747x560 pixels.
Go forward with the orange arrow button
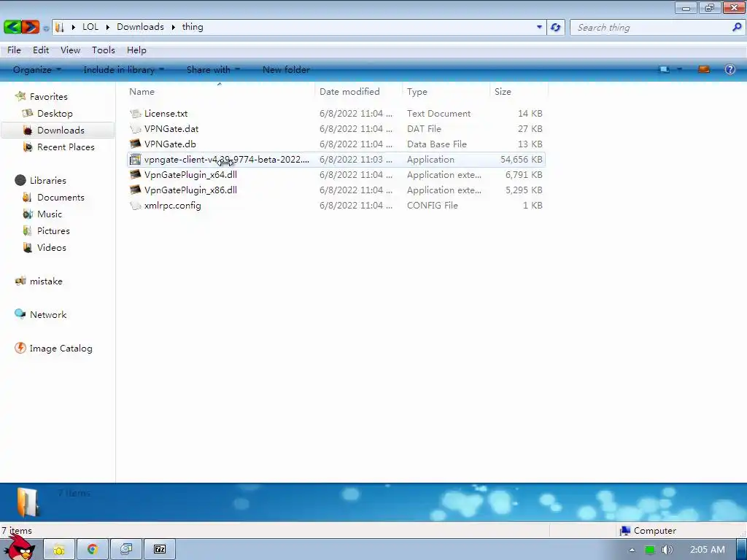pos(30,27)
